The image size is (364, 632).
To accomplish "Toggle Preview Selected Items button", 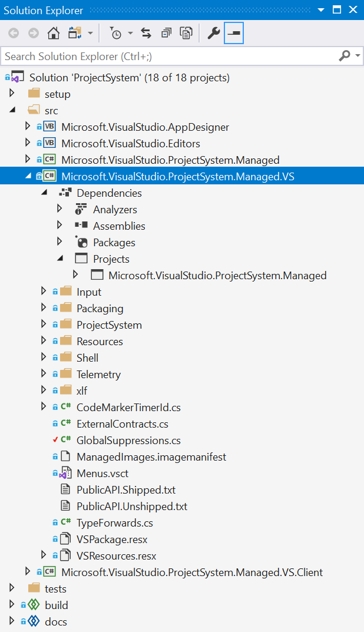I will click(x=234, y=33).
